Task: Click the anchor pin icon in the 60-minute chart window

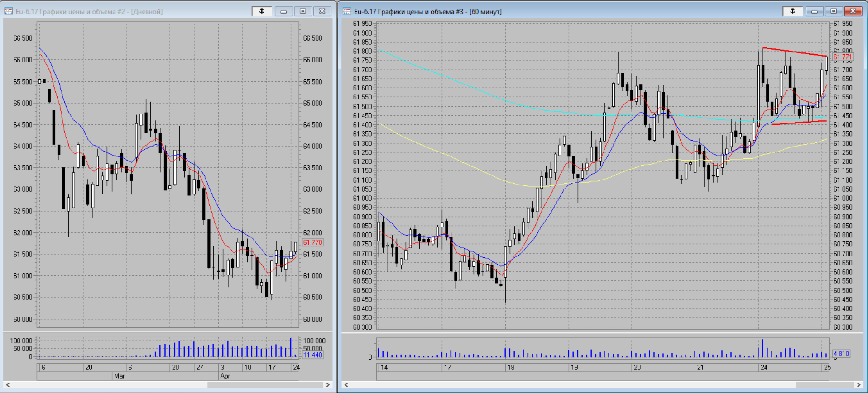Action: click(792, 11)
